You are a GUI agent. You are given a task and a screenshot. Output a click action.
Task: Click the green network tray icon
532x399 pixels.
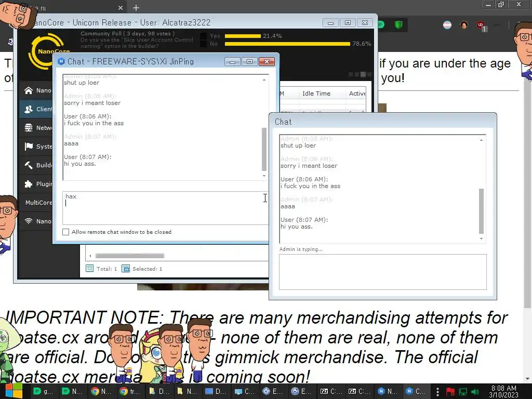[463, 392]
